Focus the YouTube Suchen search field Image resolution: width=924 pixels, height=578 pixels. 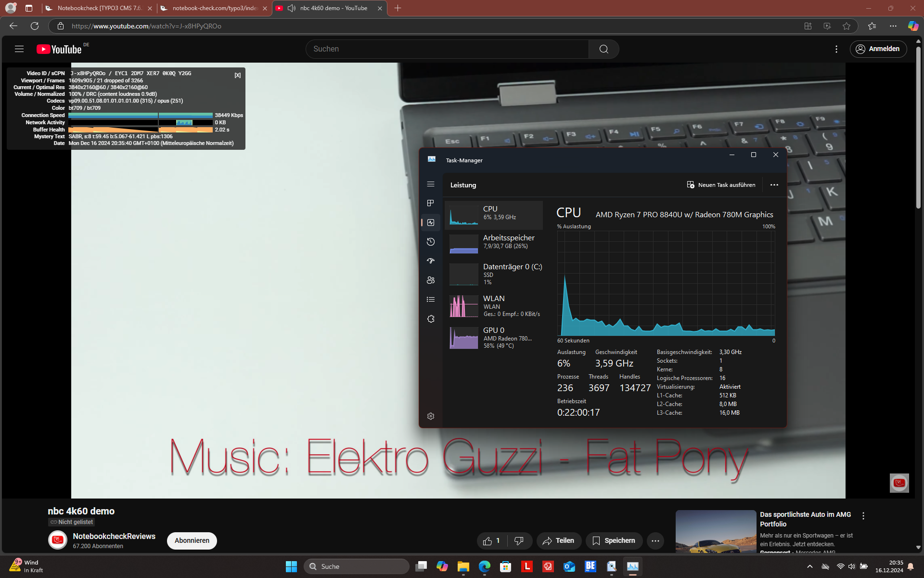[448, 49]
